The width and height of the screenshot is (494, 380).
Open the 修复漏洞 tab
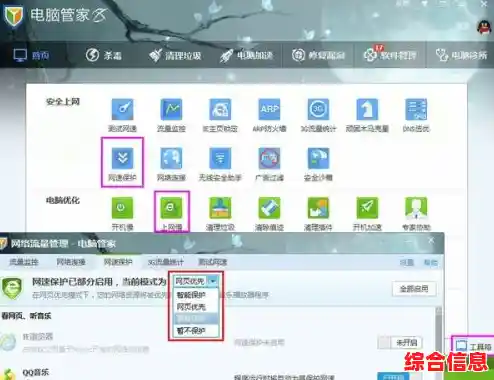(x=318, y=55)
